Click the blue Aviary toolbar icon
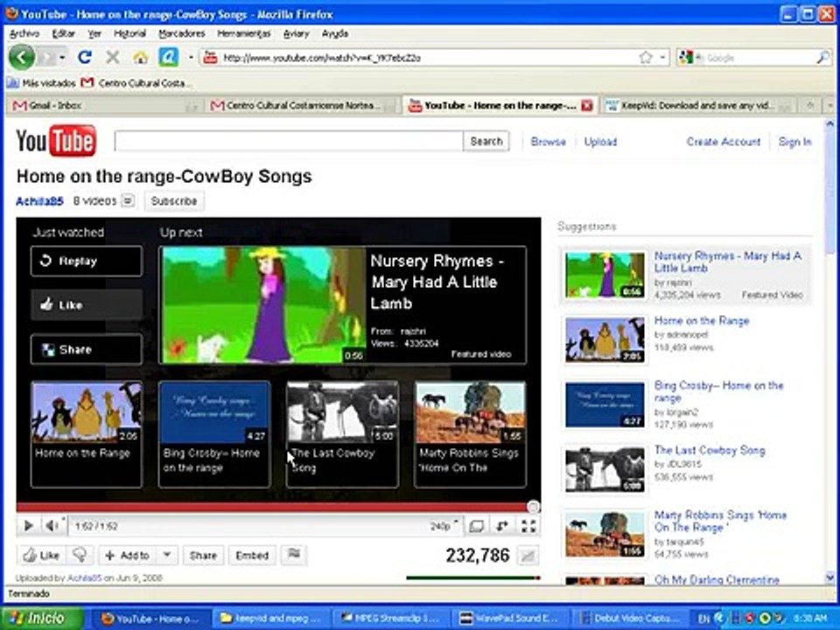840x630 pixels. 168,57
